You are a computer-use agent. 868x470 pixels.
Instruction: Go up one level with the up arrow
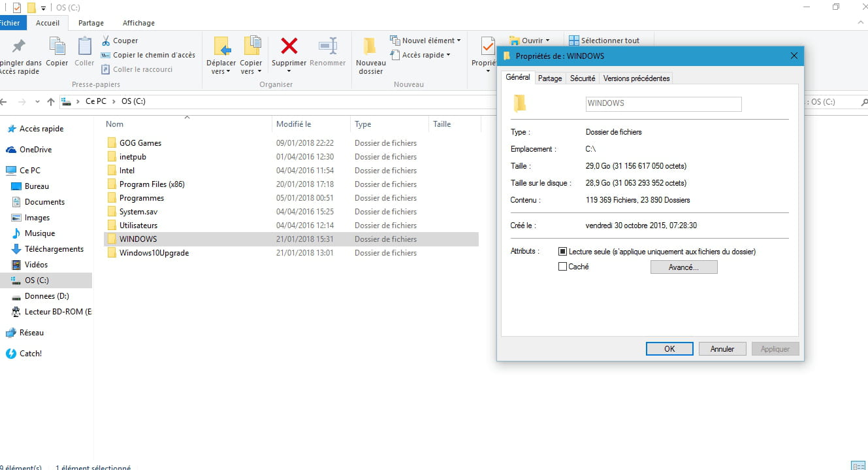[x=51, y=102]
